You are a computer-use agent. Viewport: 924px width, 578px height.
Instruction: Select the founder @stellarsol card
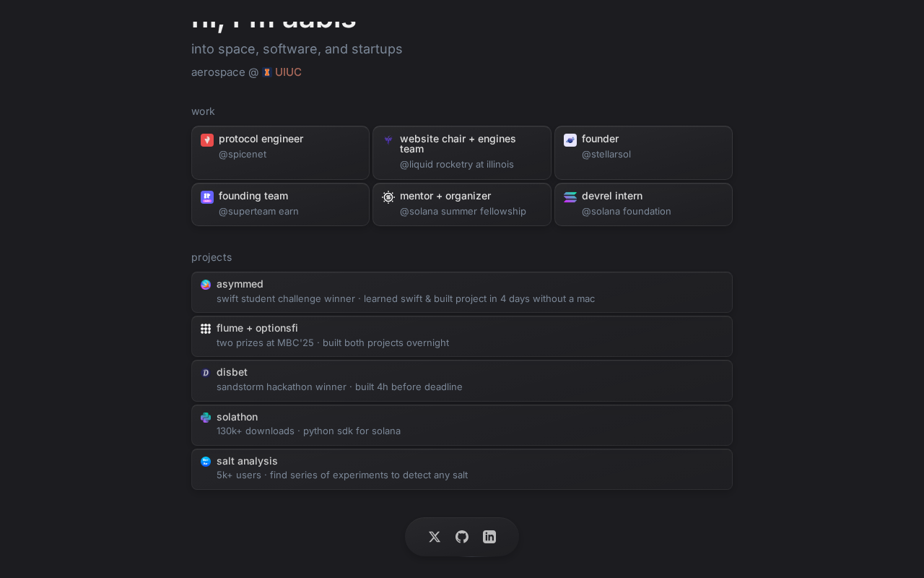(x=643, y=152)
